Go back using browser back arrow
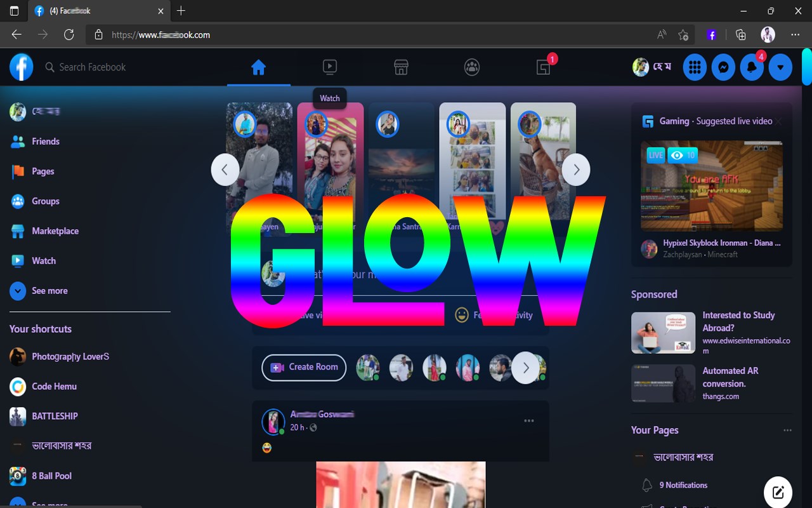The image size is (812, 508). pos(16,35)
